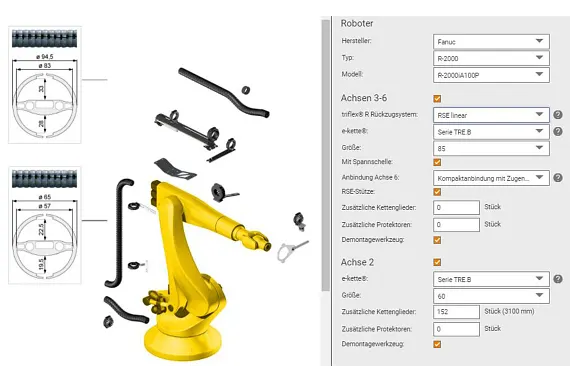Select the ø 65 chain cross-section thumbnail
570x380 pixels.
pyautogui.click(x=45, y=225)
